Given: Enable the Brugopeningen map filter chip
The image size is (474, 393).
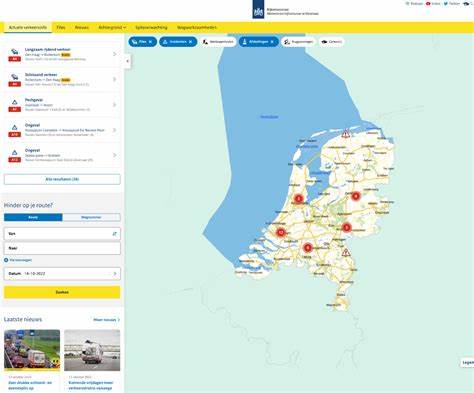Looking at the screenshot, I should 298,42.
